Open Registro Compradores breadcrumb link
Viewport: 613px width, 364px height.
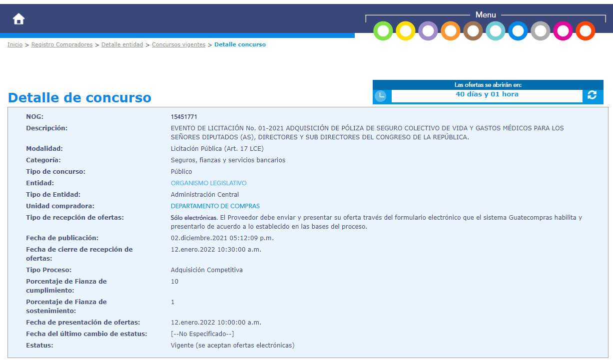coord(62,44)
